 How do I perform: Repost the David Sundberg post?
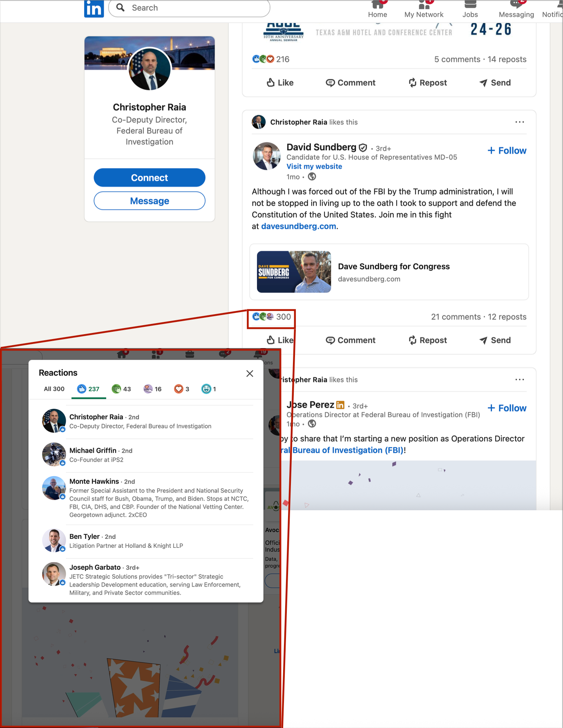point(427,340)
